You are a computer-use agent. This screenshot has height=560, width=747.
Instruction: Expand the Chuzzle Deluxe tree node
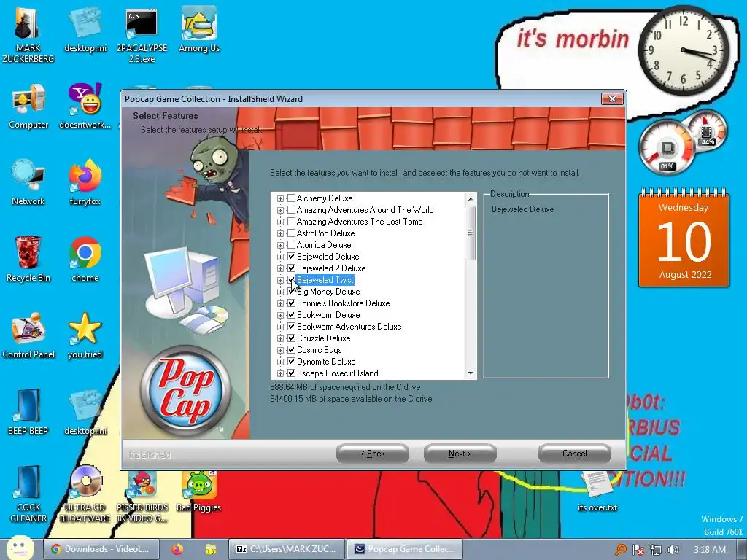point(281,338)
